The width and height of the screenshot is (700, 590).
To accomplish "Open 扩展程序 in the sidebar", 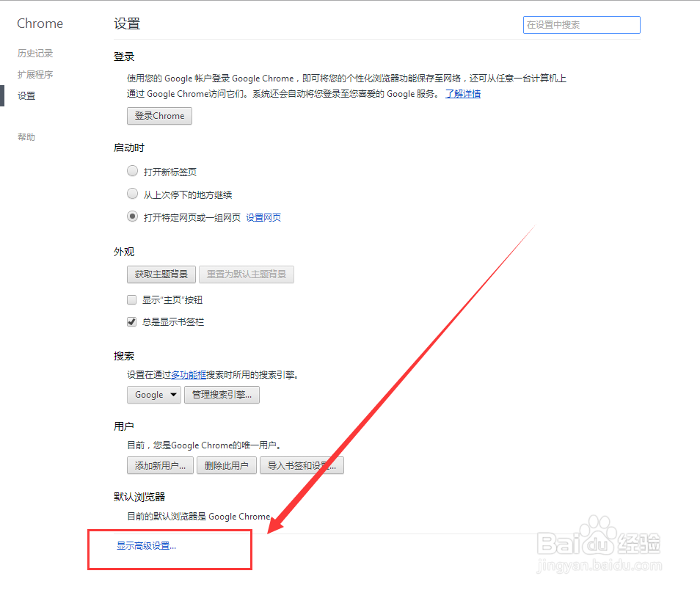I will coord(34,74).
